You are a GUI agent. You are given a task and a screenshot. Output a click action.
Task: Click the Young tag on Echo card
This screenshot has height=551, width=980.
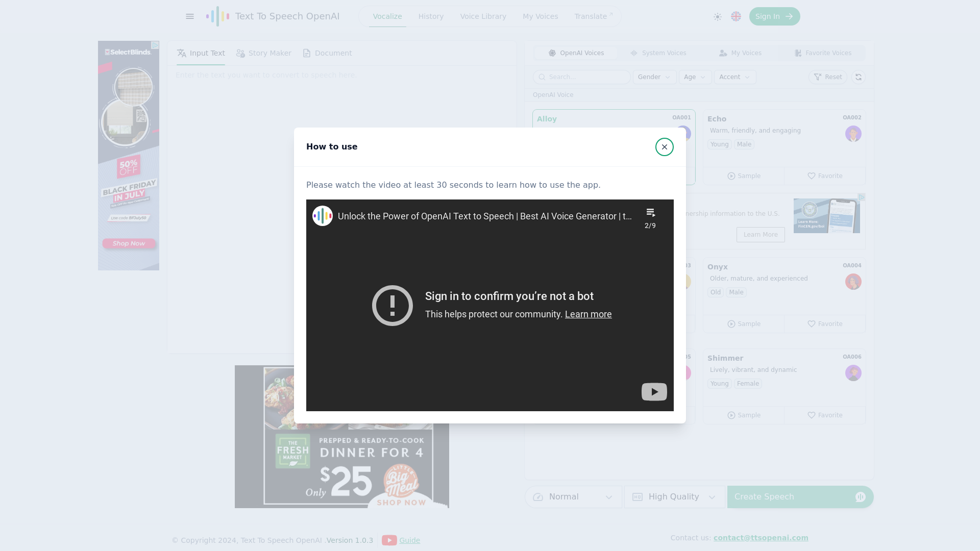719,144
